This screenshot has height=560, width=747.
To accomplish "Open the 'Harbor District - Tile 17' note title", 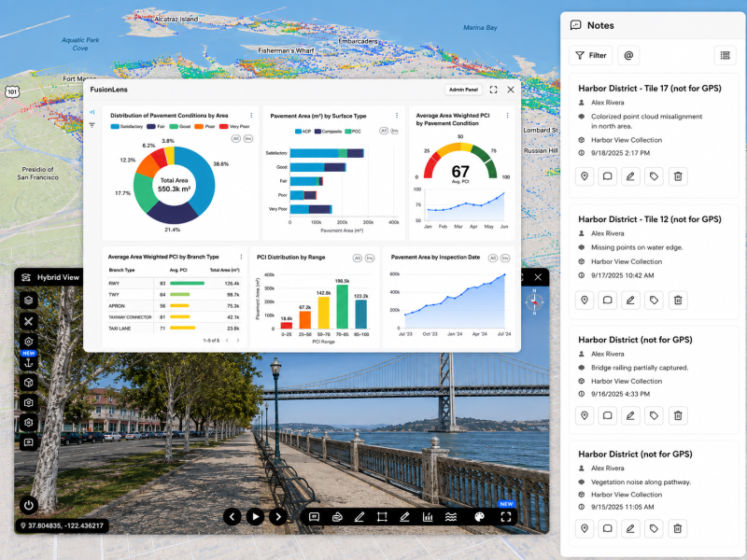I will pyautogui.click(x=650, y=88).
